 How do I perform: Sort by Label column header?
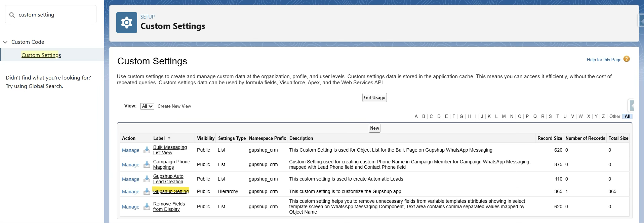coord(159,138)
